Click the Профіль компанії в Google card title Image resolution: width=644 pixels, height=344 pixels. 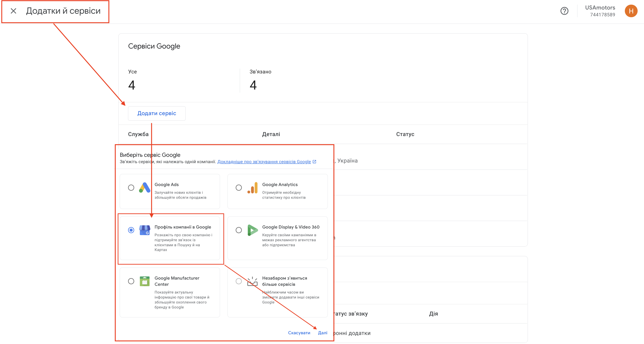(183, 227)
